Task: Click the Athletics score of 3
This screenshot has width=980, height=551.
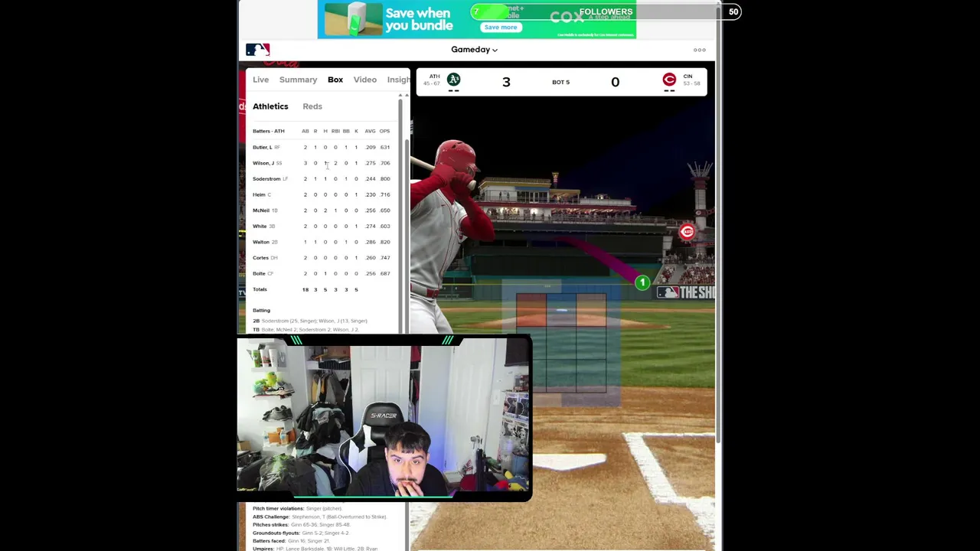Action: (x=506, y=82)
